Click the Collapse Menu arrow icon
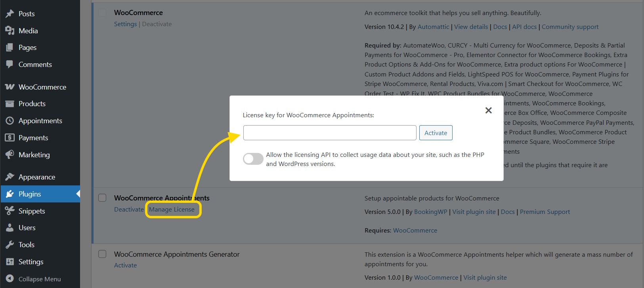644x288 pixels. [10, 279]
